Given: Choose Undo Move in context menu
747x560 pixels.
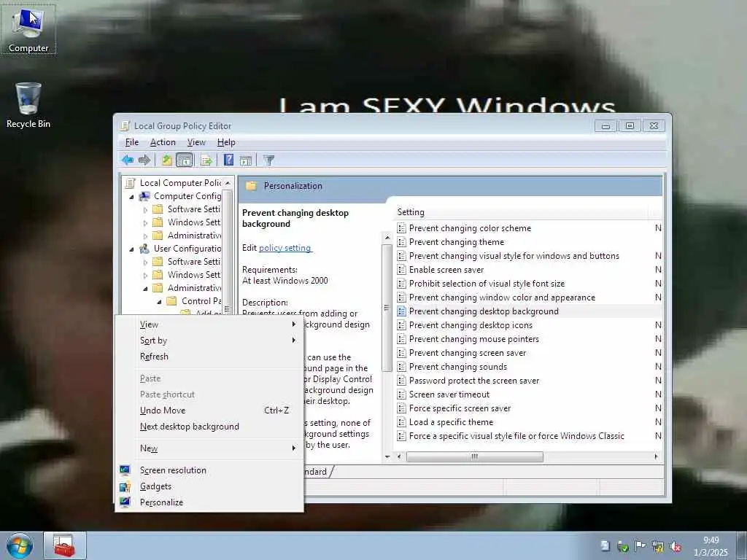Looking at the screenshot, I should (x=209, y=410).
